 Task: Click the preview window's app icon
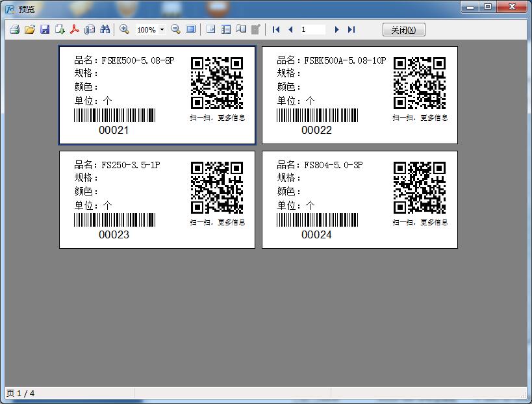pyautogui.click(x=10, y=10)
